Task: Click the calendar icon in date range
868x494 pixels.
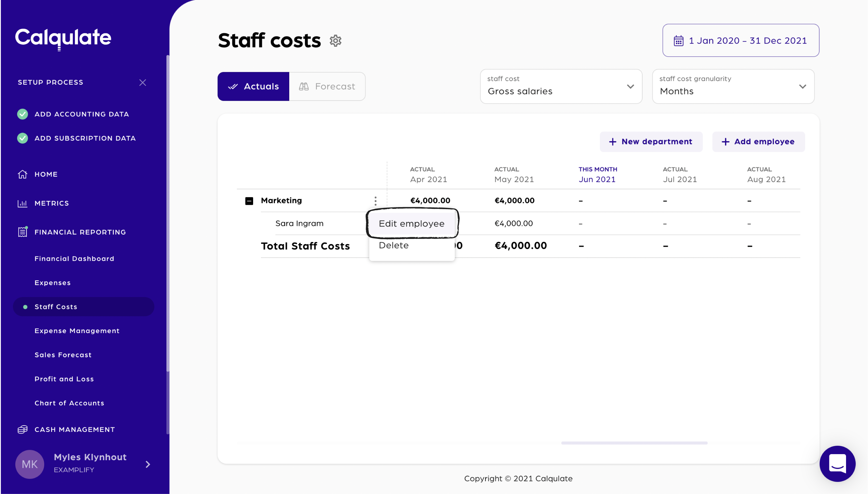Action: [x=678, y=41]
